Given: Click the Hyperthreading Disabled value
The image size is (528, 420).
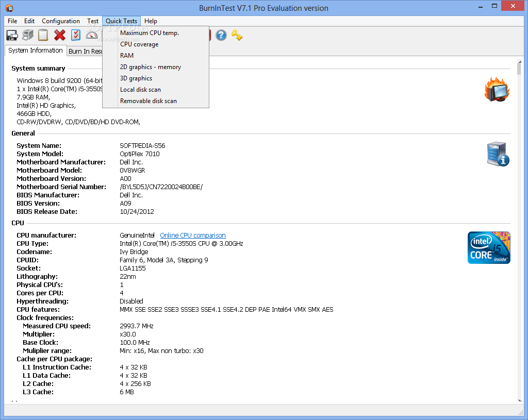Looking at the screenshot, I should (x=131, y=301).
